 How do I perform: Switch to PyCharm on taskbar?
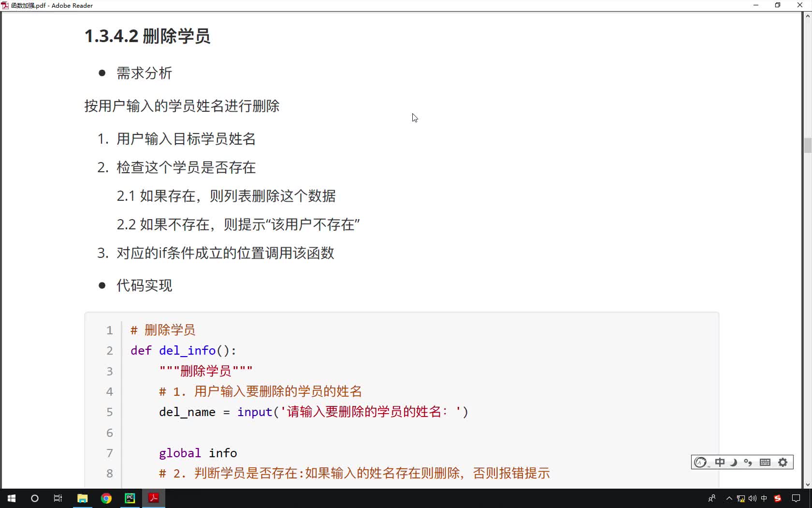tap(130, 498)
